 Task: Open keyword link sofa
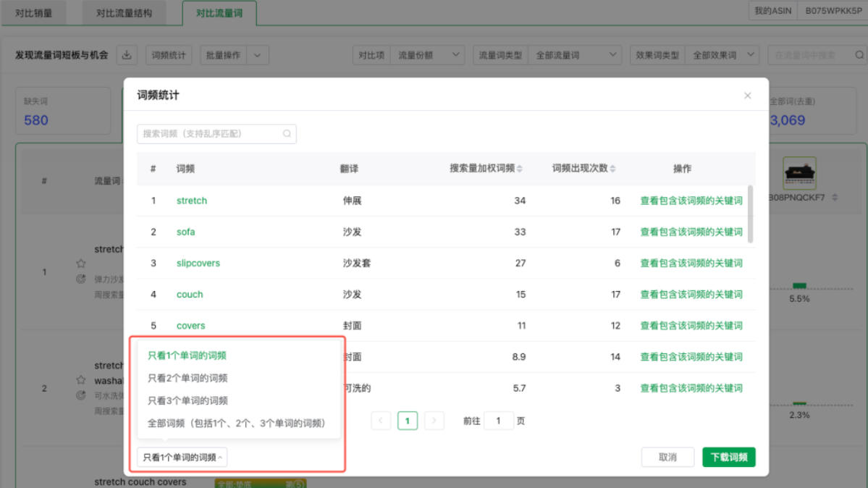point(185,232)
